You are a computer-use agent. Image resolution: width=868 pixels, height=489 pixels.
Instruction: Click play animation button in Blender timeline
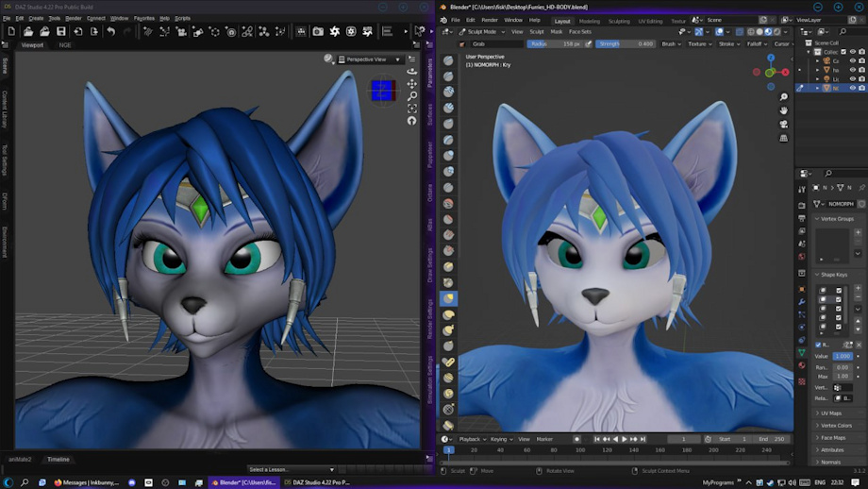click(625, 439)
